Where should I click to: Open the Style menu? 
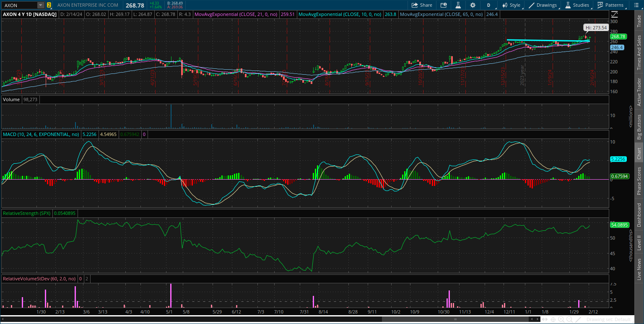pos(511,5)
